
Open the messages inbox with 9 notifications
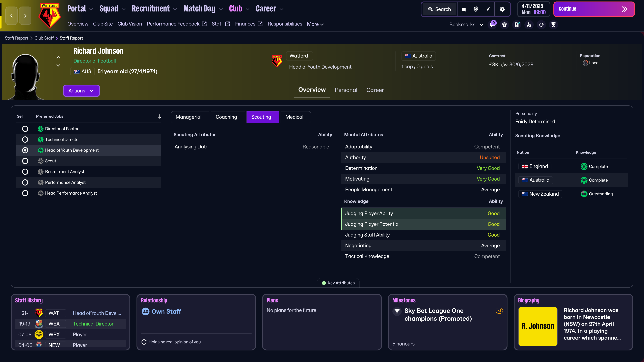click(492, 24)
